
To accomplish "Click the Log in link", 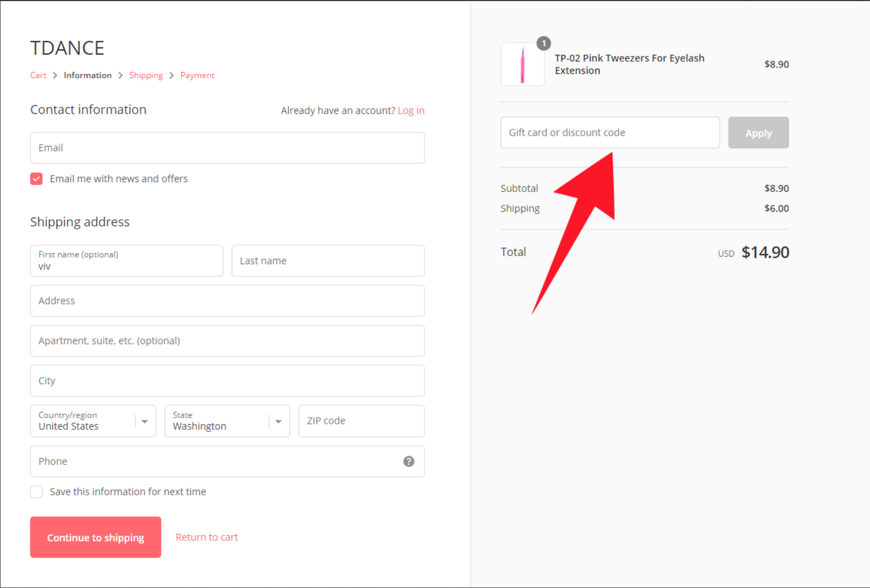I will click(x=411, y=110).
